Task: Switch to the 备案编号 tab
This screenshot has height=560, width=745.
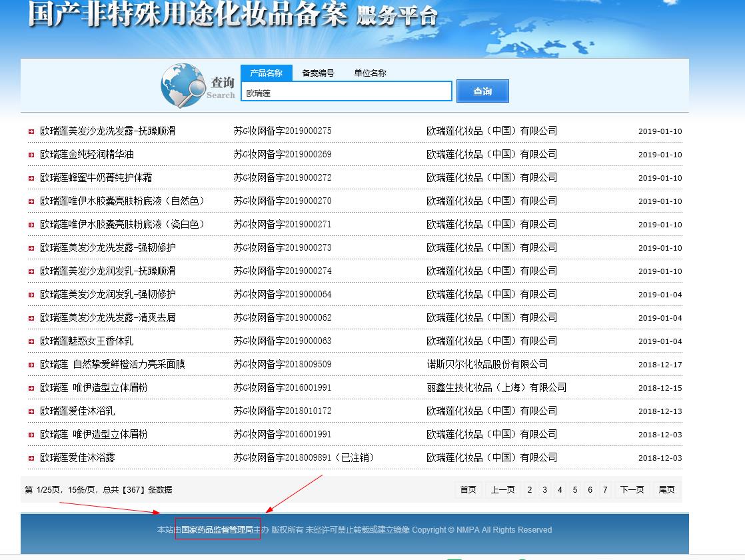Action: coord(318,73)
